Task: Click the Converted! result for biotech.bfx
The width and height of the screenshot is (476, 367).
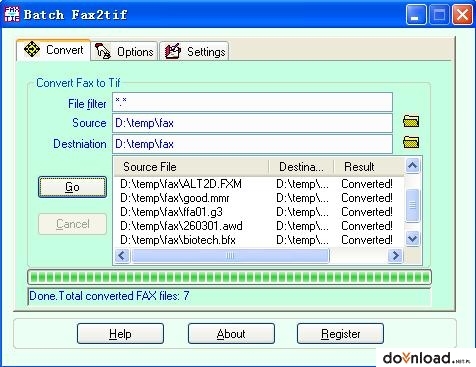Action: (x=367, y=240)
